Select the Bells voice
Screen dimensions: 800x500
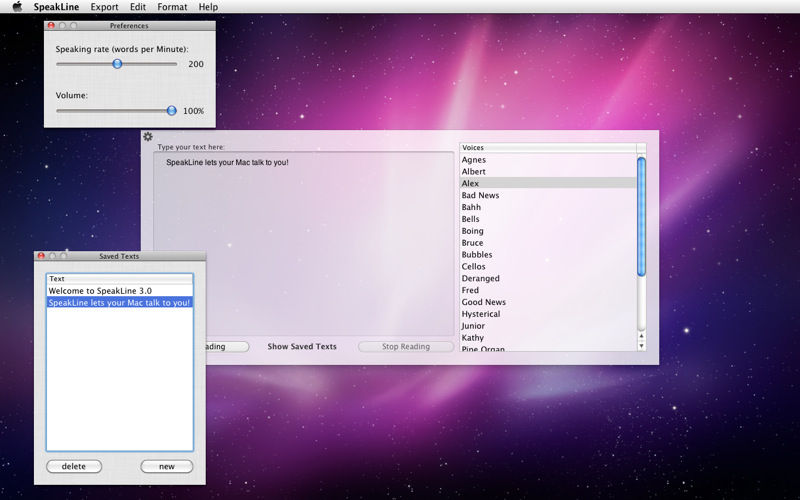point(548,219)
